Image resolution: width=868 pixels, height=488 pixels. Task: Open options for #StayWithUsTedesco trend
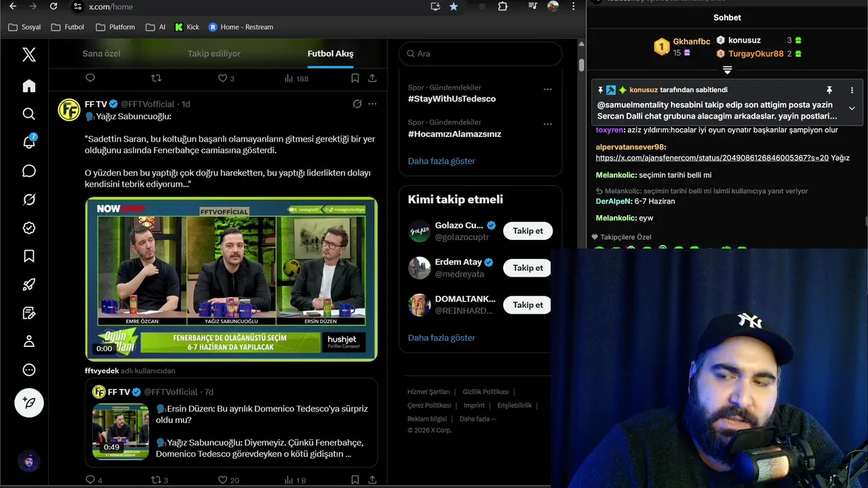(x=548, y=89)
